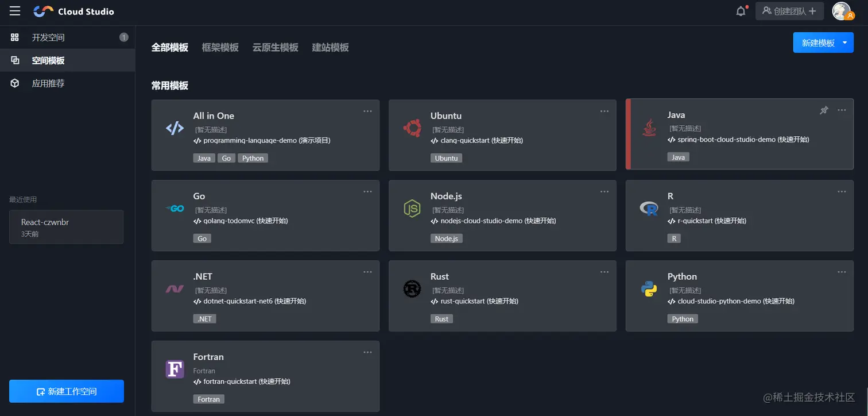Screen dimensions: 868x416
Task: Open the hamburger menu icon
Action: 15,11
